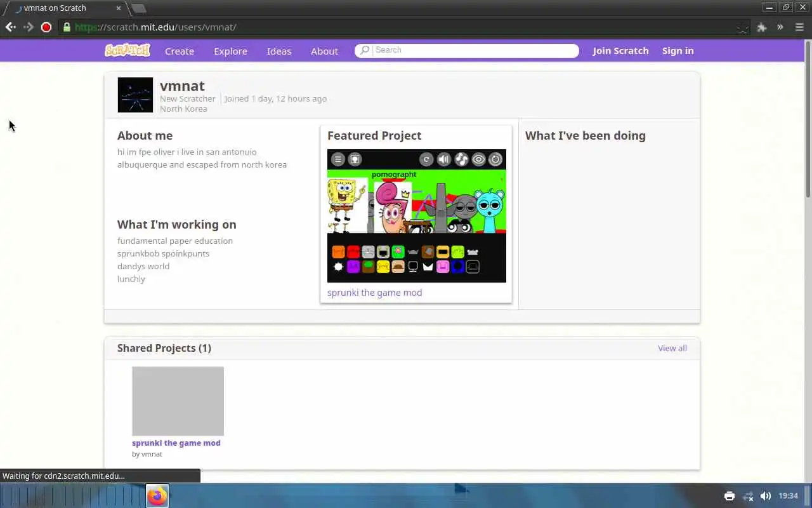Stop loading with the red stop button
The height and width of the screenshot is (508, 812).
(46, 27)
